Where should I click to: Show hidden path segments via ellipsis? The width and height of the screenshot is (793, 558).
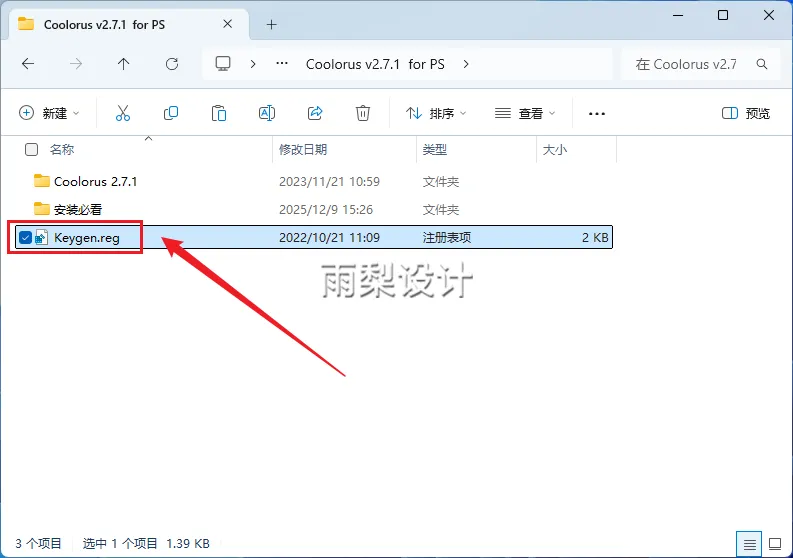coord(282,64)
